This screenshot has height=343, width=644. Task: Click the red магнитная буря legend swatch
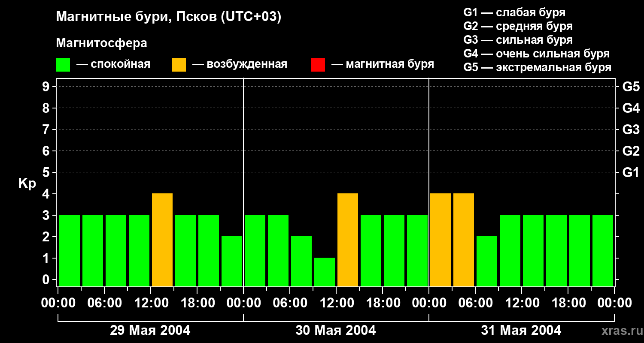(x=318, y=65)
